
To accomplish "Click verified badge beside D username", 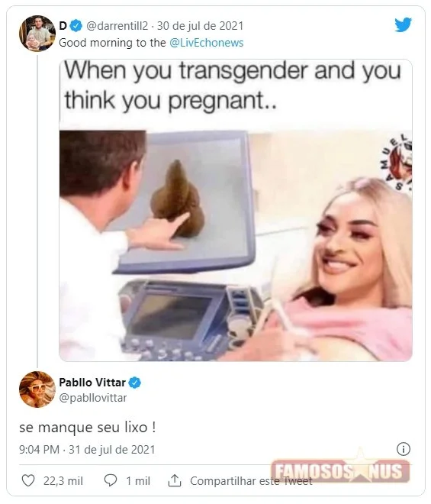I will [x=76, y=26].
